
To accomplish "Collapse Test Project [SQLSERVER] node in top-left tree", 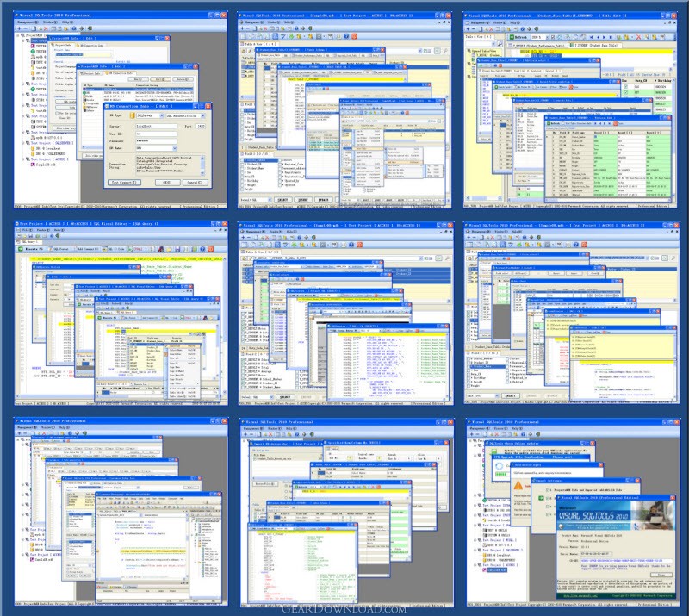I will (24, 143).
